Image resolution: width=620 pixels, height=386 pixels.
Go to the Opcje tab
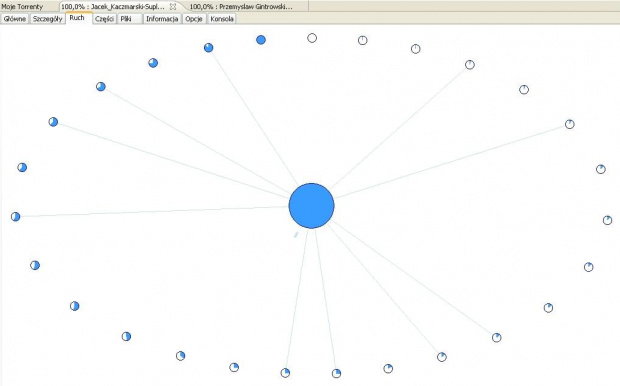pos(194,19)
